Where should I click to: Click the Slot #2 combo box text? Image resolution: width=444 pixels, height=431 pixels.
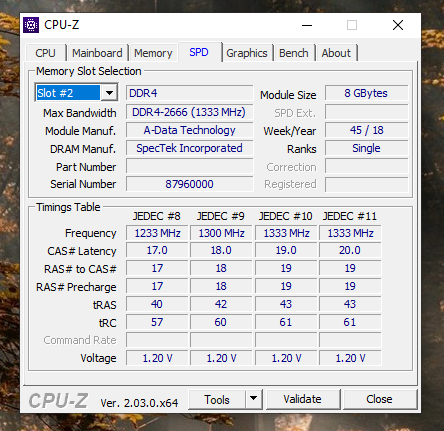click(68, 93)
